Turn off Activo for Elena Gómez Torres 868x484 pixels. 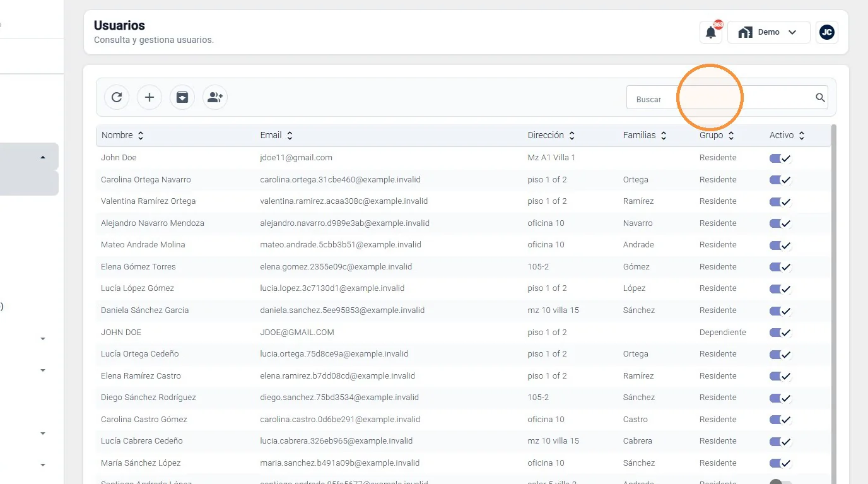pos(780,267)
